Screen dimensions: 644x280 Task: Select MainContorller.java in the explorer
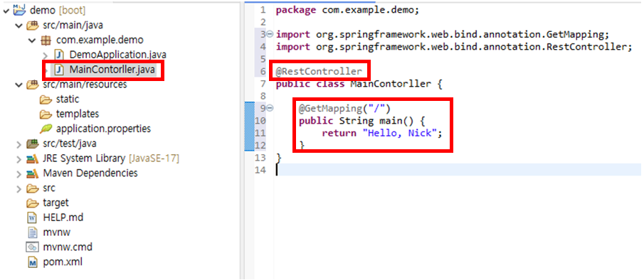(112, 70)
